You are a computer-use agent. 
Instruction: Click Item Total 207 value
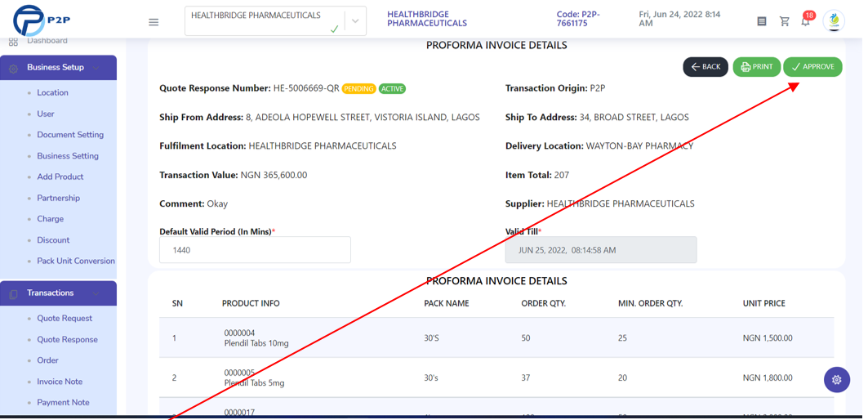coord(561,175)
